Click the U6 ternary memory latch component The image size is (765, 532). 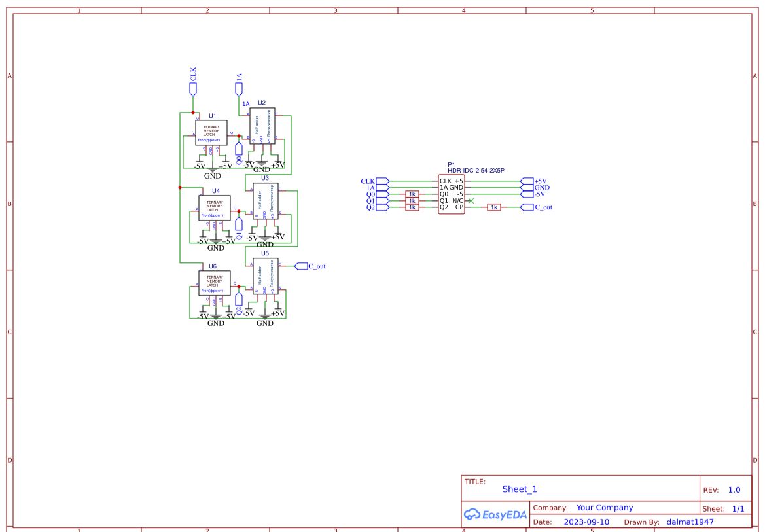[x=215, y=283]
